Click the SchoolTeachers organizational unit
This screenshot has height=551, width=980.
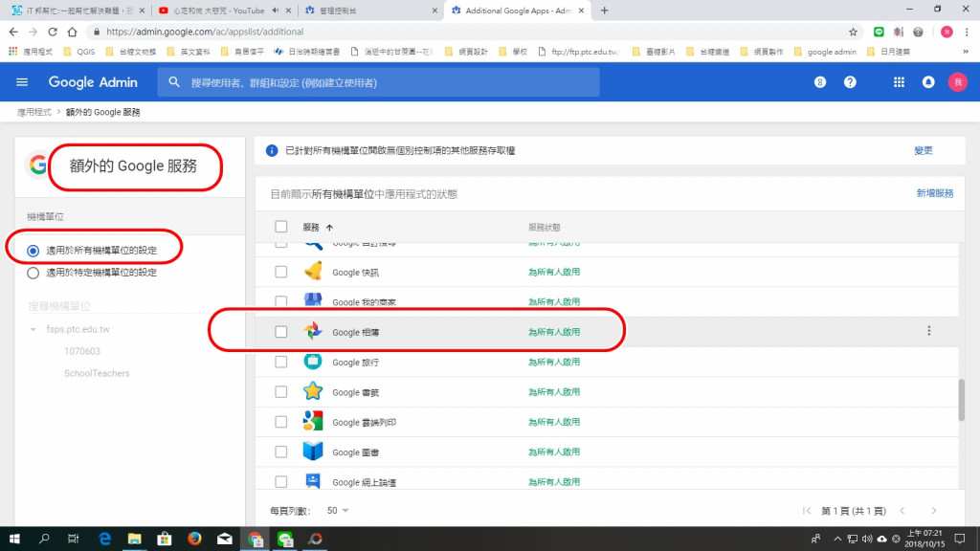pyautogui.click(x=97, y=373)
